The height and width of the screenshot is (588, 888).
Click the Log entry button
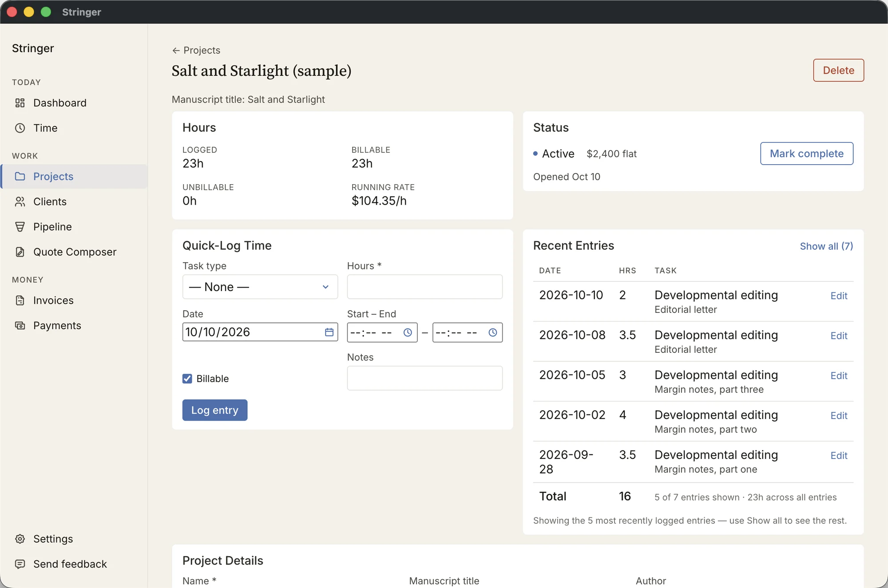point(215,410)
